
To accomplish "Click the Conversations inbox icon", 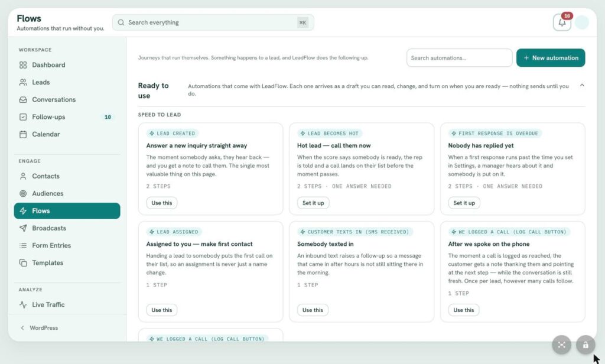I will (x=23, y=100).
